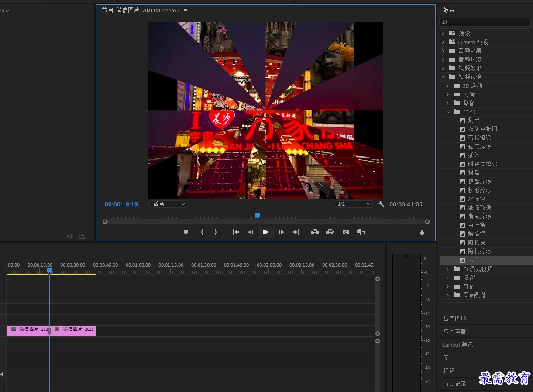Step back one frame
Viewport: 533px width, 392px height.
[x=251, y=232]
